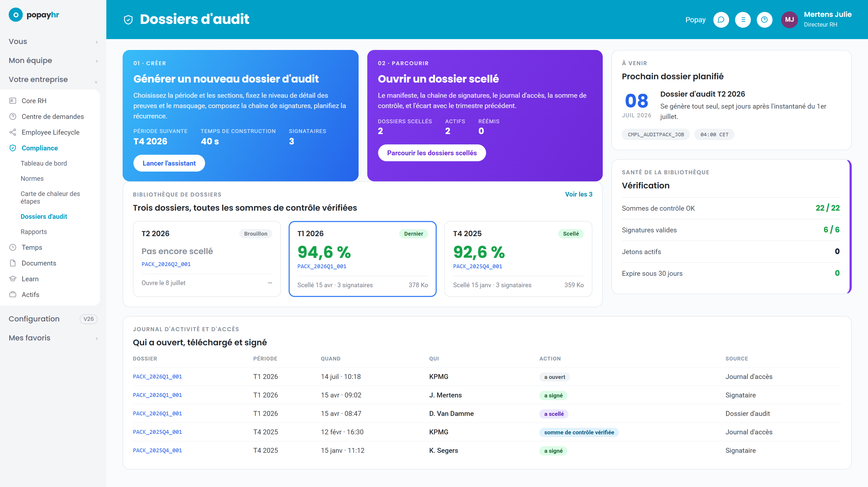Click the Mertens Julie user name
Screen dimensions: 868x487
click(828, 14)
